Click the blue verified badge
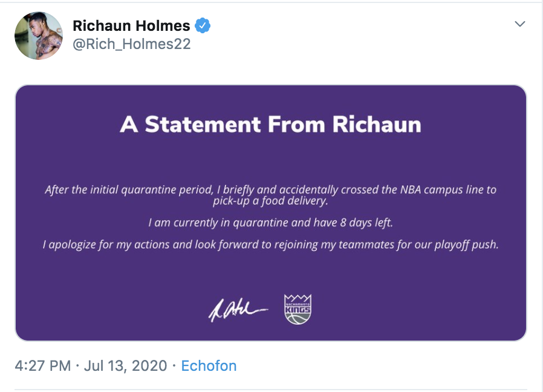The width and height of the screenshot is (543, 392). click(x=202, y=26)
